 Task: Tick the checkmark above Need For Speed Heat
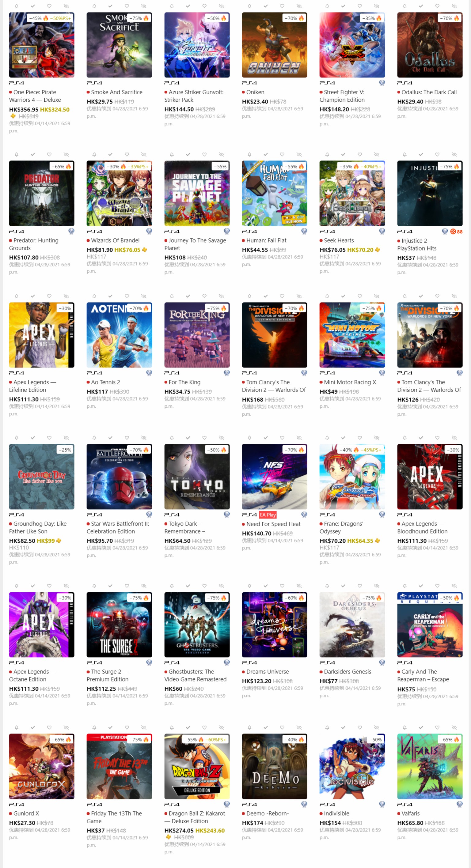point(266,437)
